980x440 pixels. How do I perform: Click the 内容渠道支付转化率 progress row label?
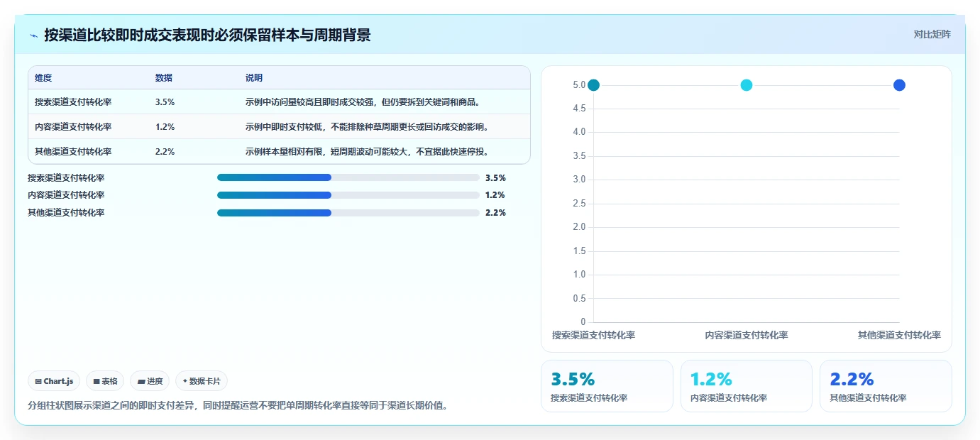[66, 195]
